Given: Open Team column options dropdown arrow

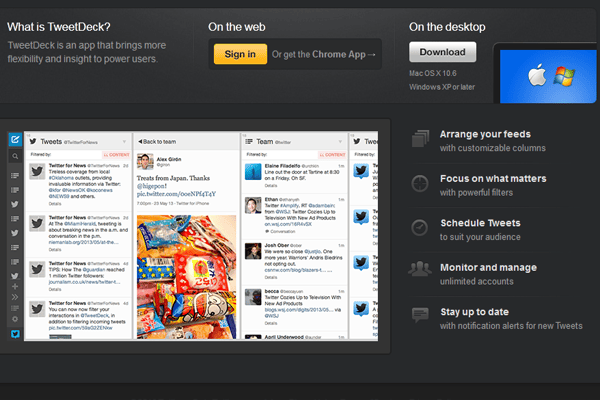Looking at the screenshot, I should 340,142.
